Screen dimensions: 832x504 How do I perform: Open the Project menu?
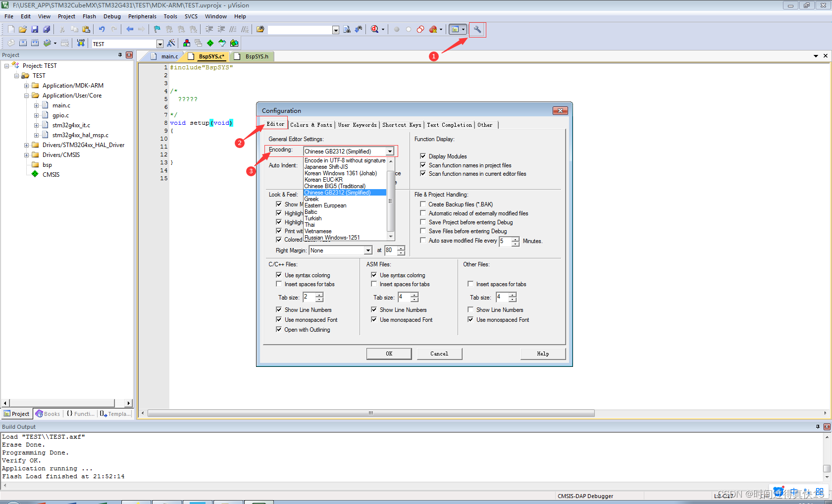(x=66, y=16)
